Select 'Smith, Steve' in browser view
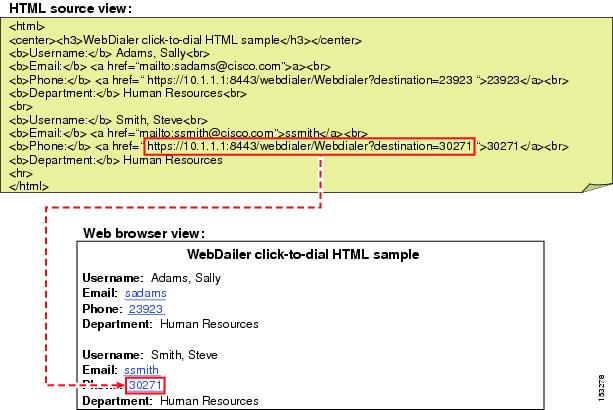Screen dimensions: 613x410 click(184, 355)
